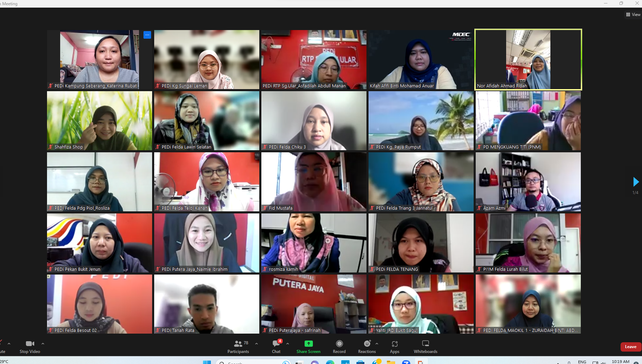Expand the arrow next to Reactions
The height and width of the screenshot is (364, 642).
point(377,344)
